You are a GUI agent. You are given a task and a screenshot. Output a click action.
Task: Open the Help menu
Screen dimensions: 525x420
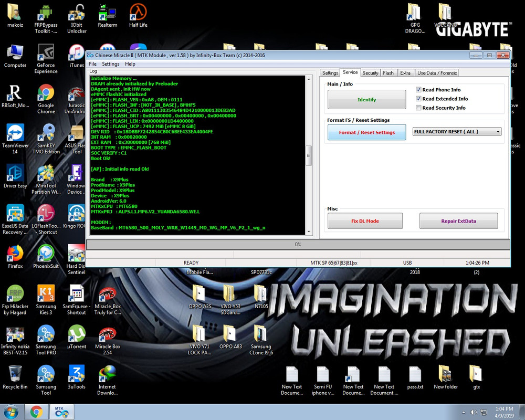[130, 64]
